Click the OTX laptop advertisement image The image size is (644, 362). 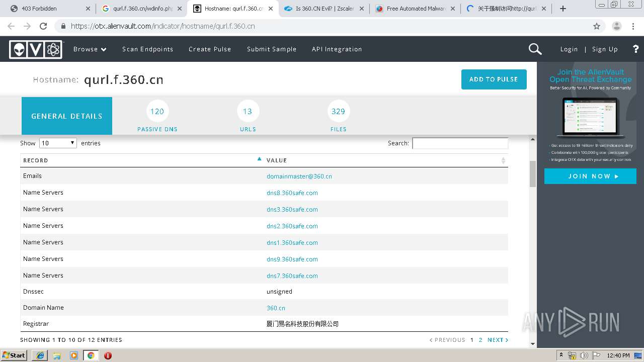point(590,118)
